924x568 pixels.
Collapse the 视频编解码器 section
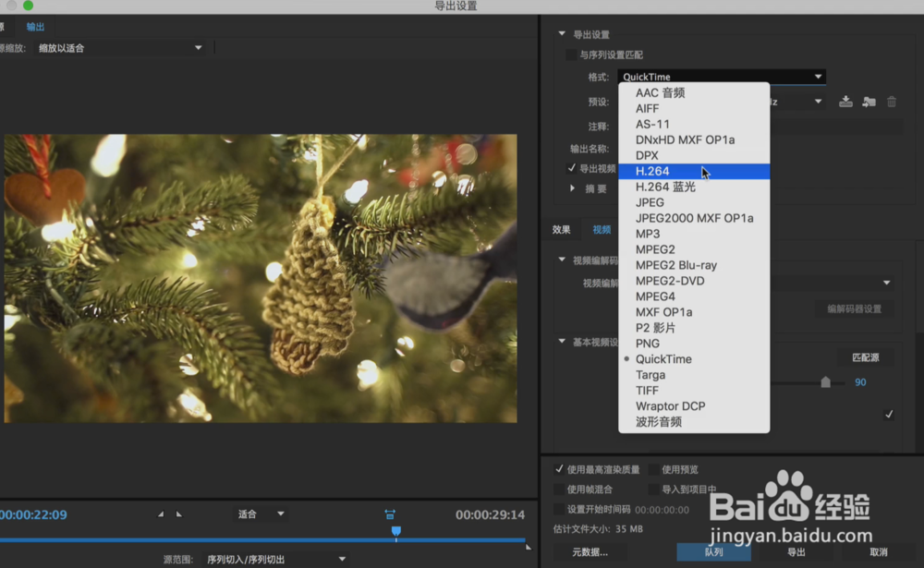click(x=562, y=260)
